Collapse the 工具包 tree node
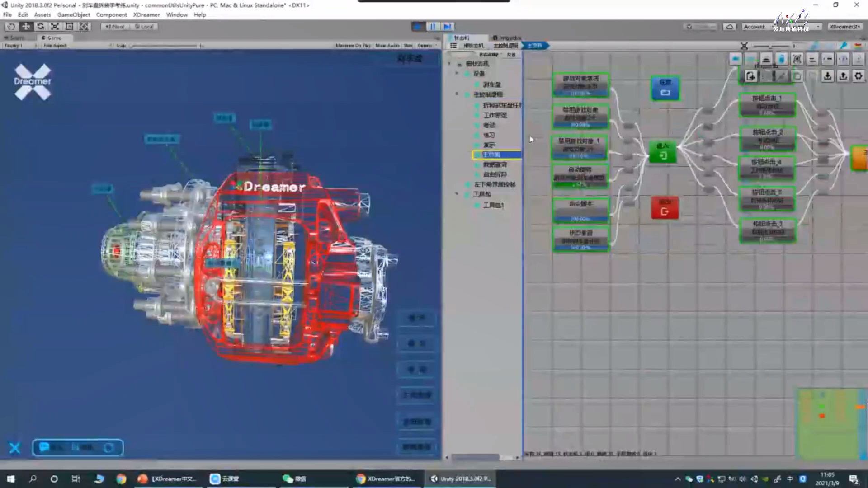Viewport: 868px width, 488px height. (x=457, y=194)
